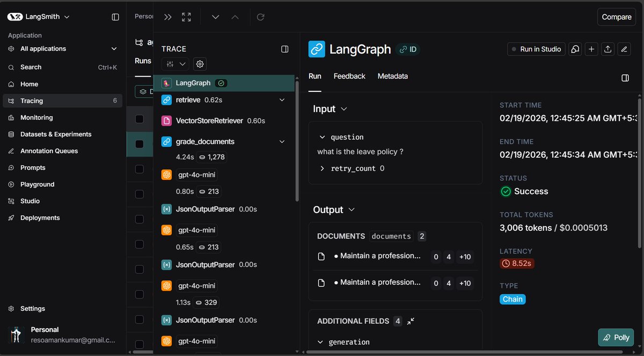Collapse the retrieve node chevron
The image size is (644, 356).
point(282,100)
